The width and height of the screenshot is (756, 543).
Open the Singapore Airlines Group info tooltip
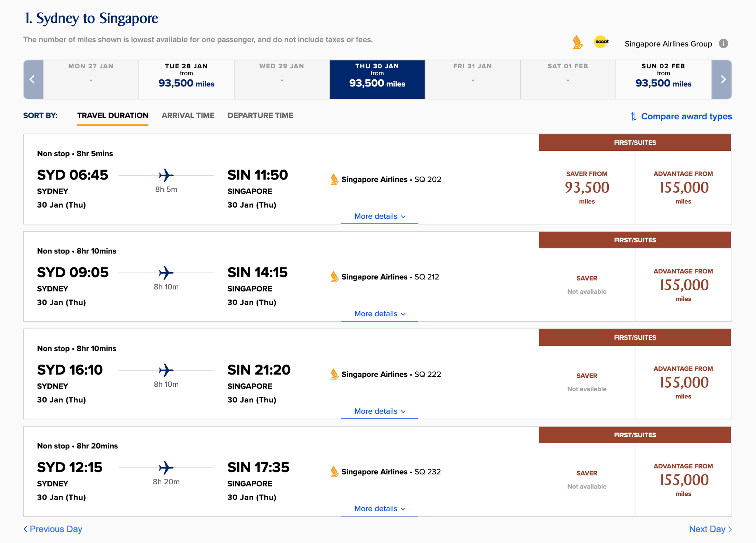tap(724, 44)
